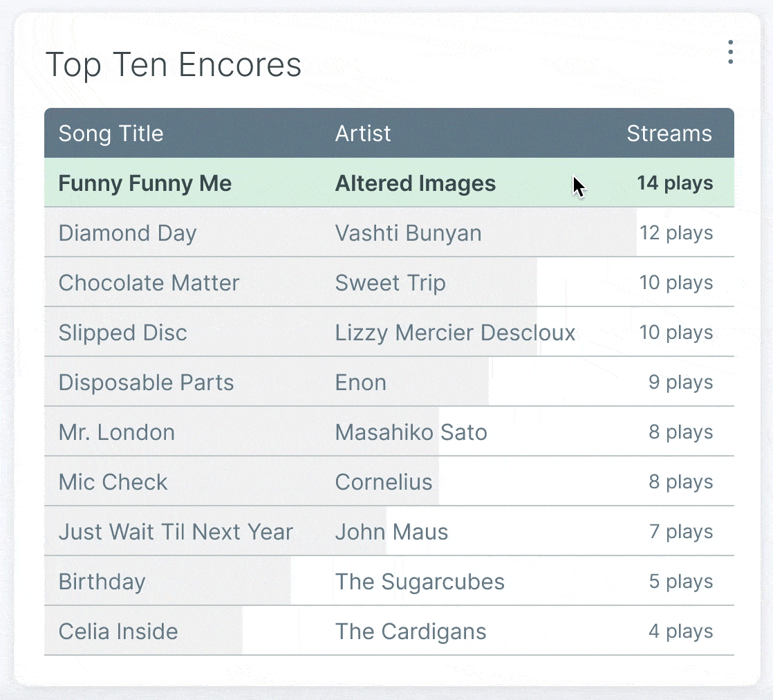Viewport: 773px width, 700px height.
Task: Sort by Song Title column header
Action: click(x=111, y=133)
